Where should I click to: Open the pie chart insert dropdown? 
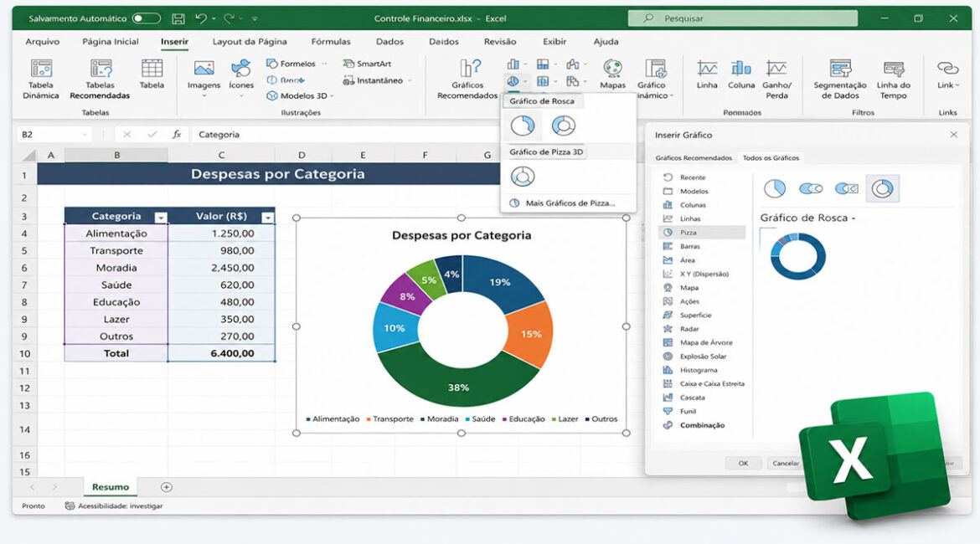click(x=516, y=81)
